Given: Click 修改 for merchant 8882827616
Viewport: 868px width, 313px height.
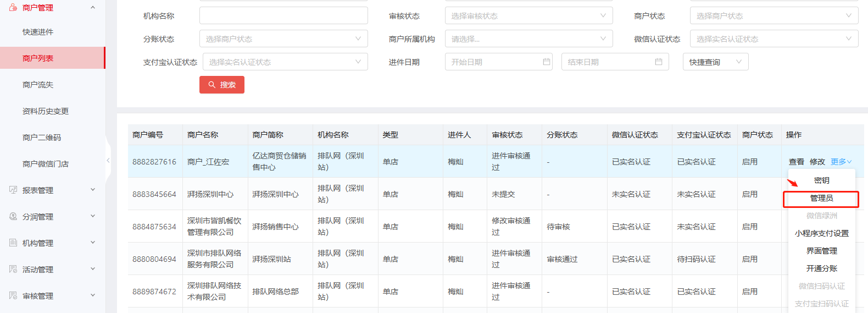Looking at the screenshot, I should point(817,161).
